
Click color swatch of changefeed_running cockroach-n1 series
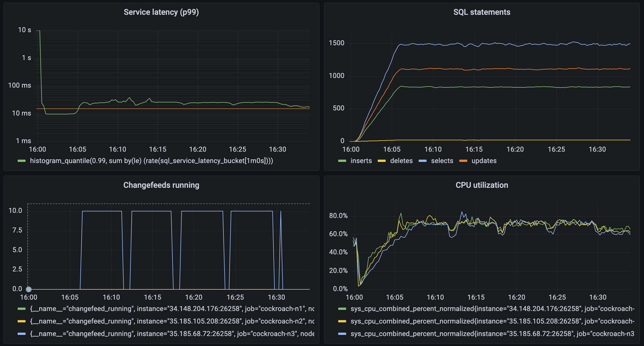point(22,309)
